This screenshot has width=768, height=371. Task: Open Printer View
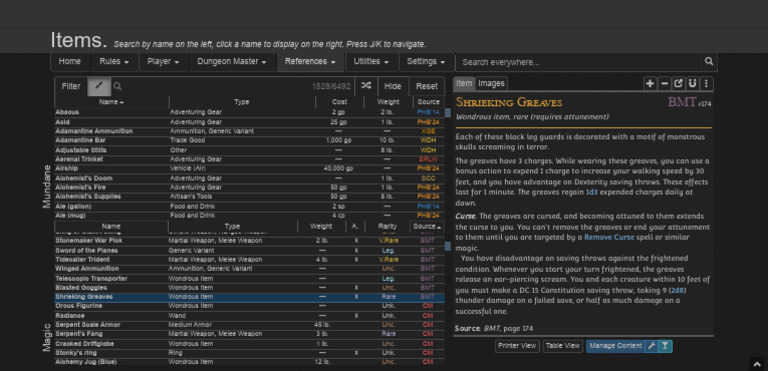(517, 346)
